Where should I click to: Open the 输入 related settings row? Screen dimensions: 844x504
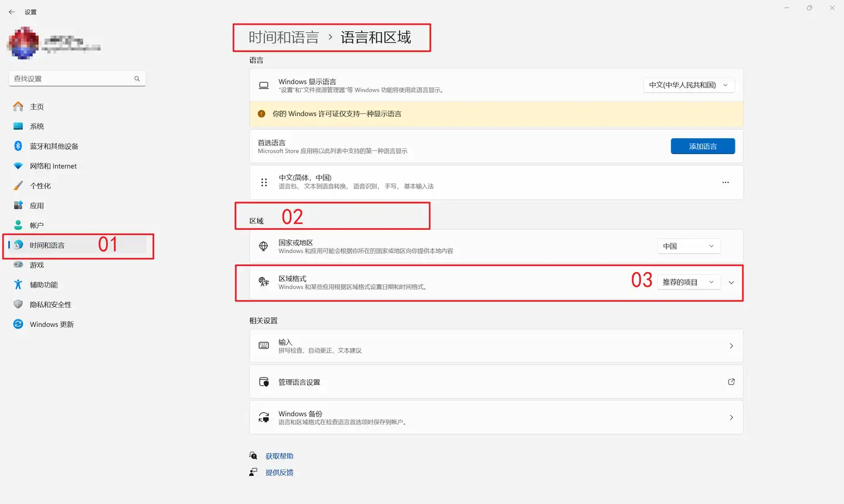[x=496, y=346]
